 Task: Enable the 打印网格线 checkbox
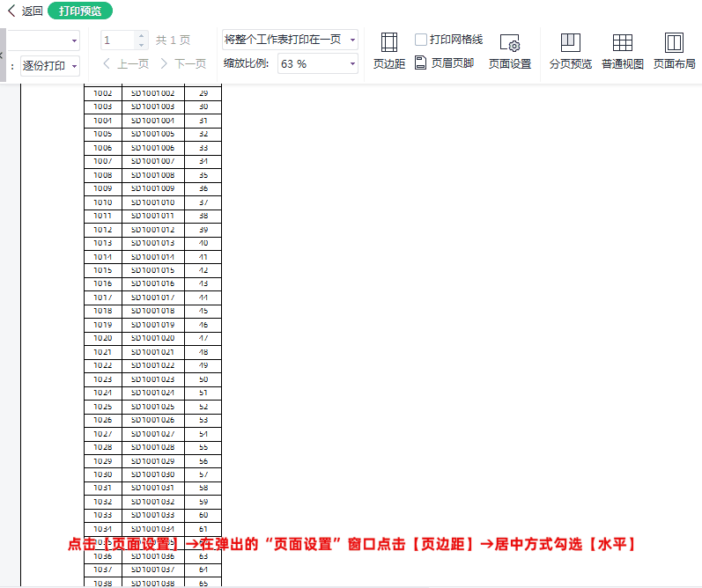[421, 40]
